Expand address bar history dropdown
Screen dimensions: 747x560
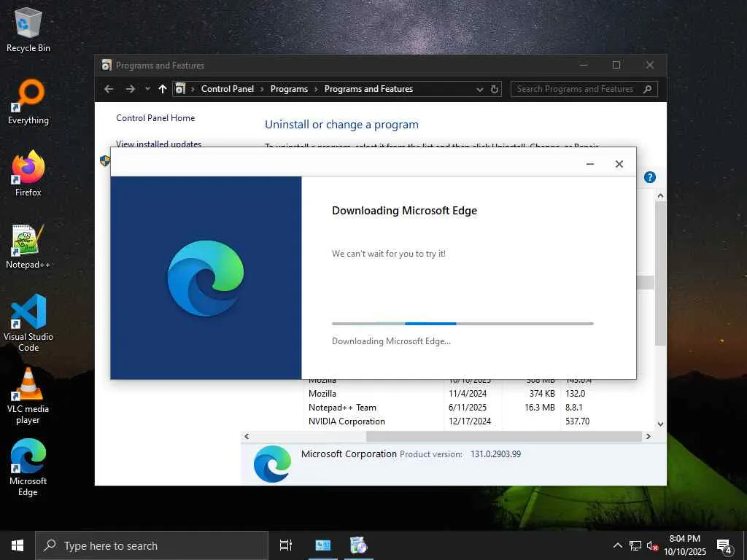(x=480, y=89)
